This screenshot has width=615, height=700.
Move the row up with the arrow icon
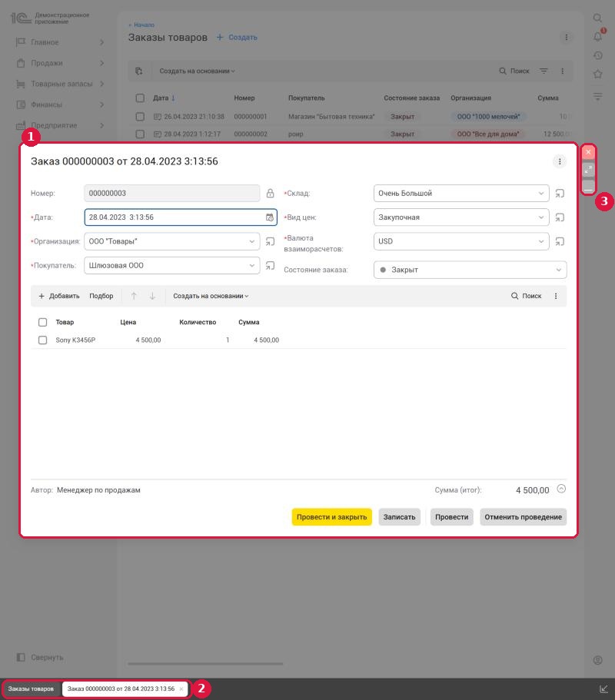point(134,296)
